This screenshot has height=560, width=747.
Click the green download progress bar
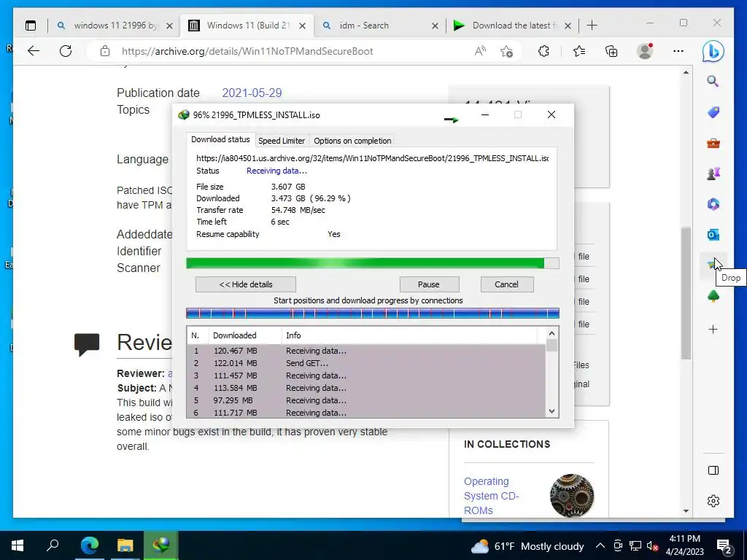click(373, 263)
